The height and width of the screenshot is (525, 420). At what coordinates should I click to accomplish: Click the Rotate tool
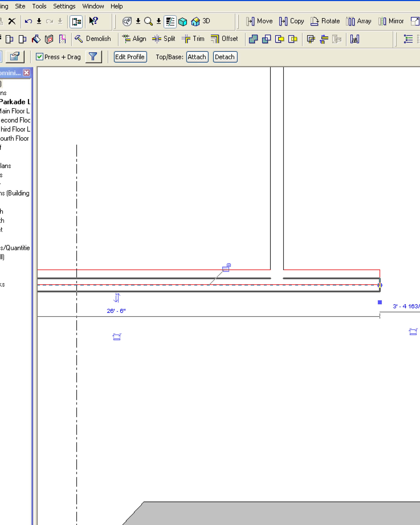pyautogui.click(x=325, y=21)
